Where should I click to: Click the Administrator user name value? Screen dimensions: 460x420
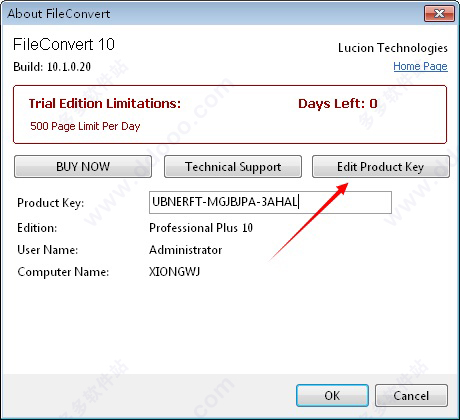(x=185, y=250)
